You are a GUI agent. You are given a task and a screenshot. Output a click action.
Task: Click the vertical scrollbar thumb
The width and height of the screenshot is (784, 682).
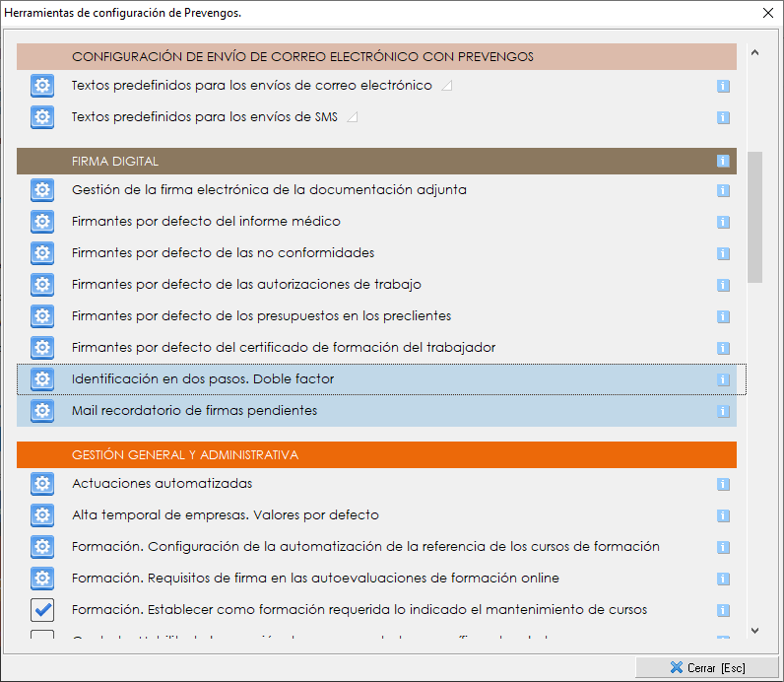(x=755, y=217)
